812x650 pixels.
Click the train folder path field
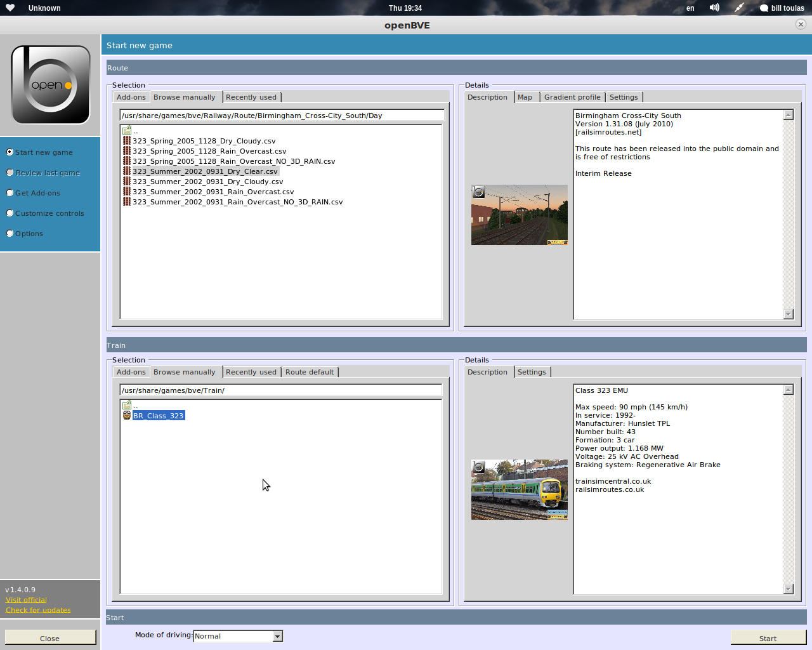coord(280,390)
